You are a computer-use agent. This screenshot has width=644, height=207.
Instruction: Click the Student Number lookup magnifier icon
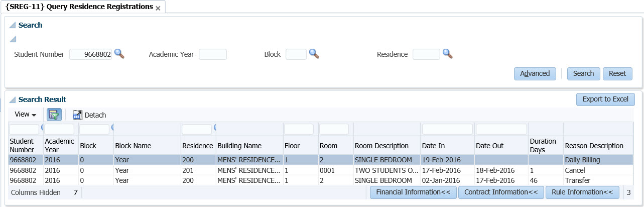coord(119,54)
